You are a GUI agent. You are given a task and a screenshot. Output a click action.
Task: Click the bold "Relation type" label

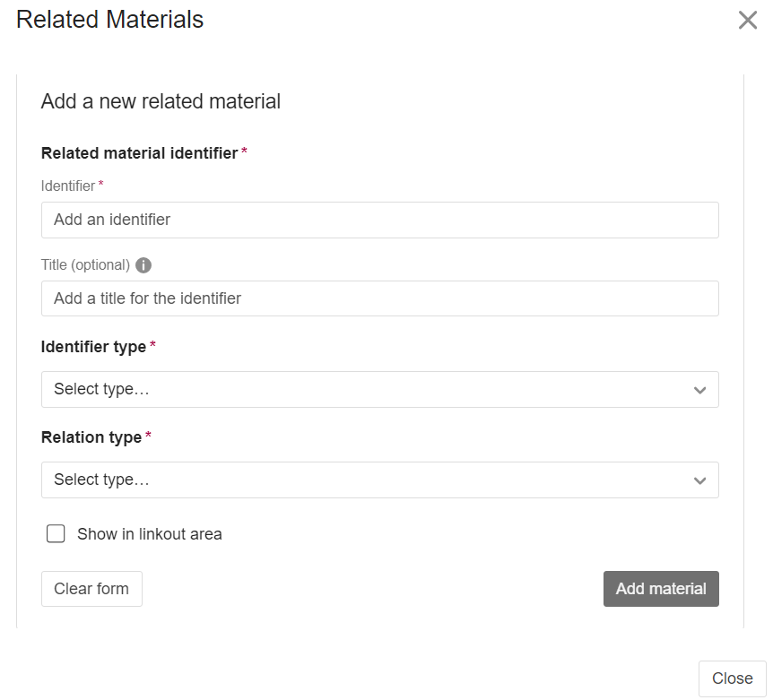(91, 437)
